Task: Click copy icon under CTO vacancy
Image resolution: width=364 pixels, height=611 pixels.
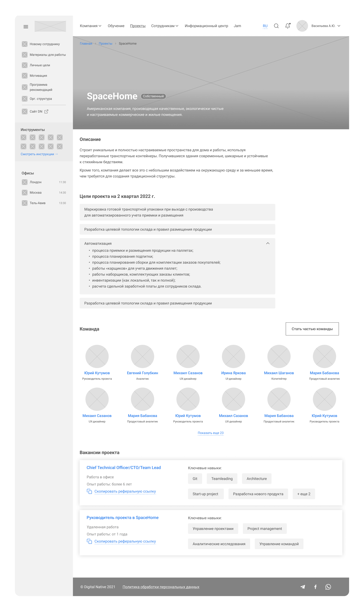Action: coord(89,491)
